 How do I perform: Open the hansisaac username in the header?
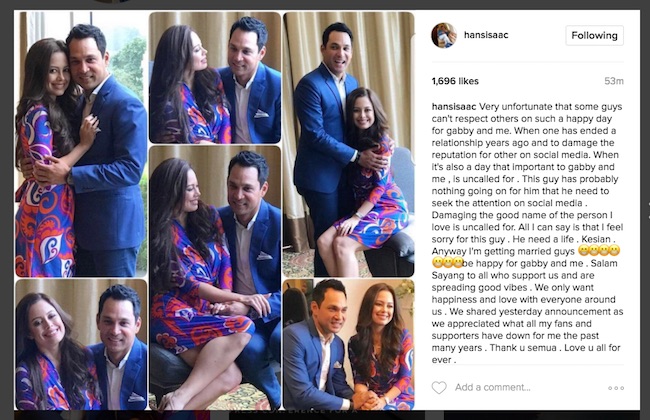[x=486, y=35]
